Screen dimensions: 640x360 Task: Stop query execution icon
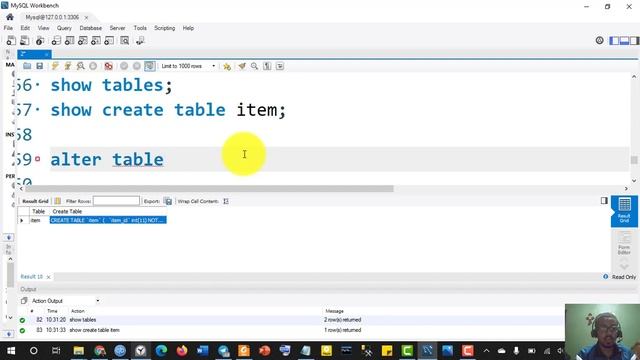[x=93, y=66]
